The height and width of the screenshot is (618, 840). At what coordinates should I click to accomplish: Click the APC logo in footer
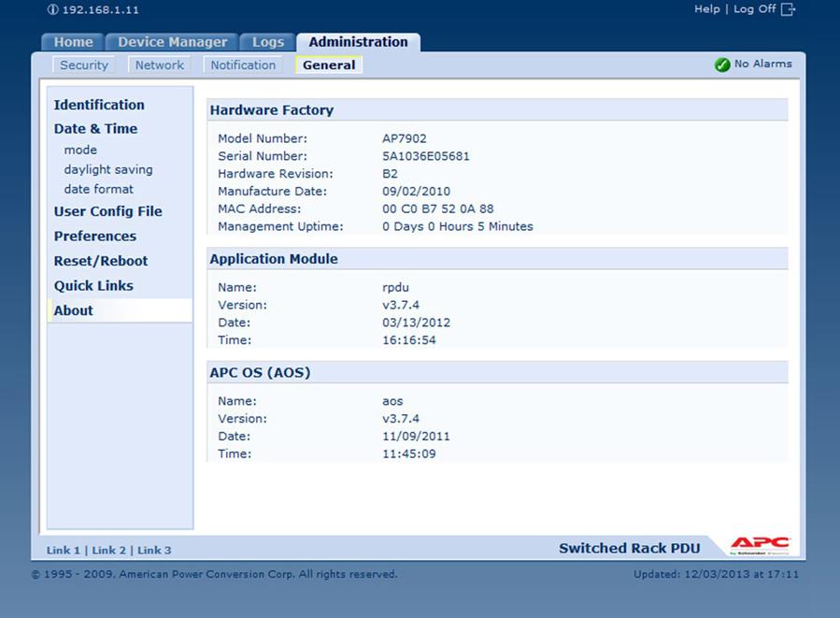[x=760, y=546]
